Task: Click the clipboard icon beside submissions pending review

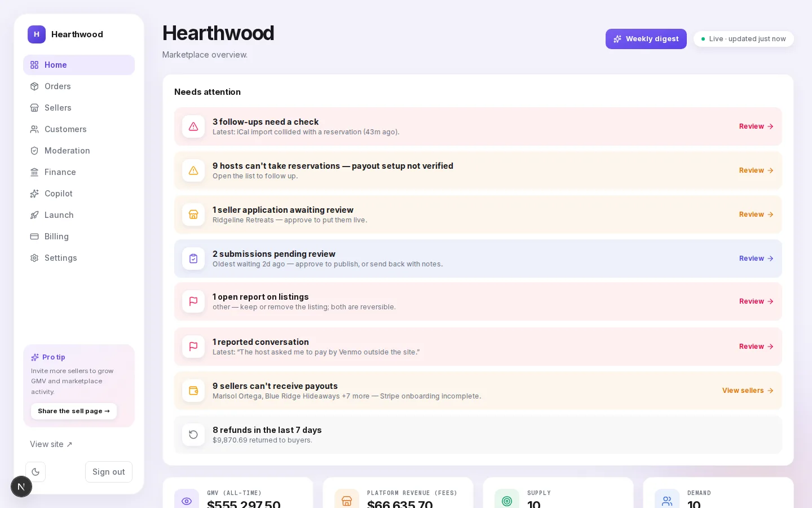Action: point(193,259)
